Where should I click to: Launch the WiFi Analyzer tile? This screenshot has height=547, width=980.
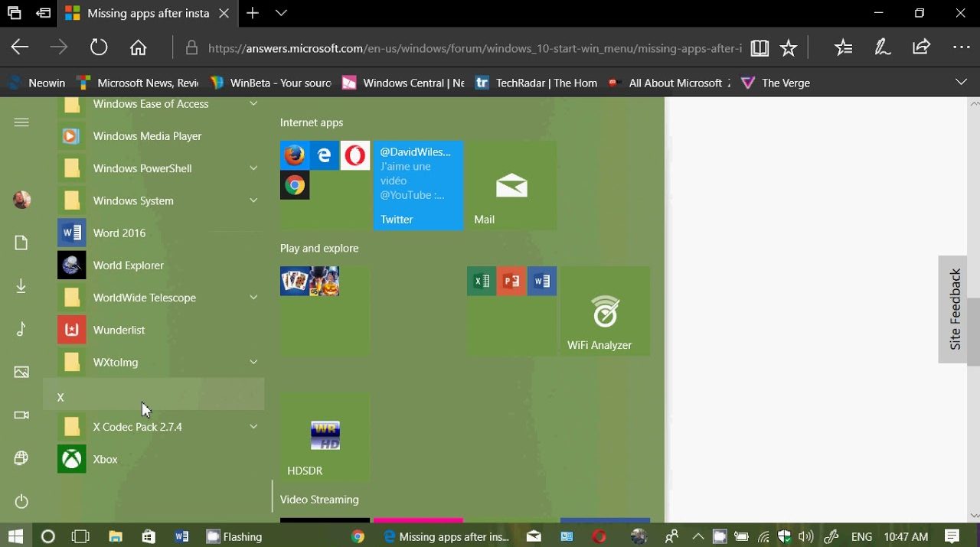[x=605, y=311]
